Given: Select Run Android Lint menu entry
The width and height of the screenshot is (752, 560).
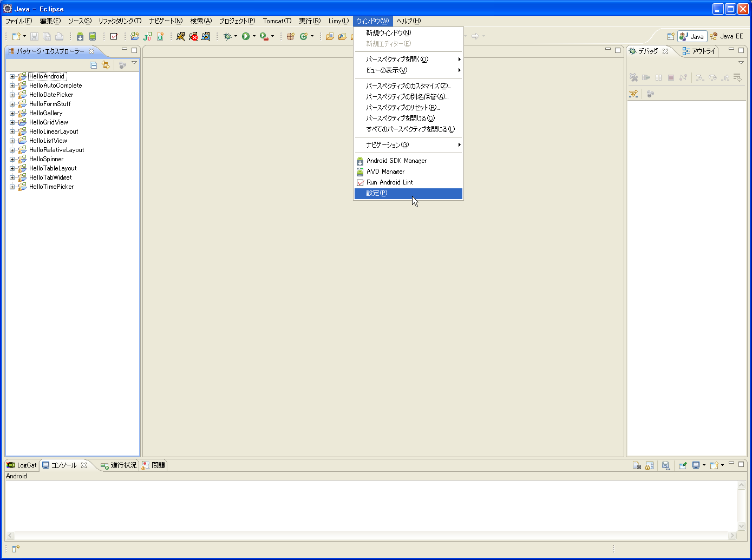Looking at the screenshot, I should tap(408, 182).
